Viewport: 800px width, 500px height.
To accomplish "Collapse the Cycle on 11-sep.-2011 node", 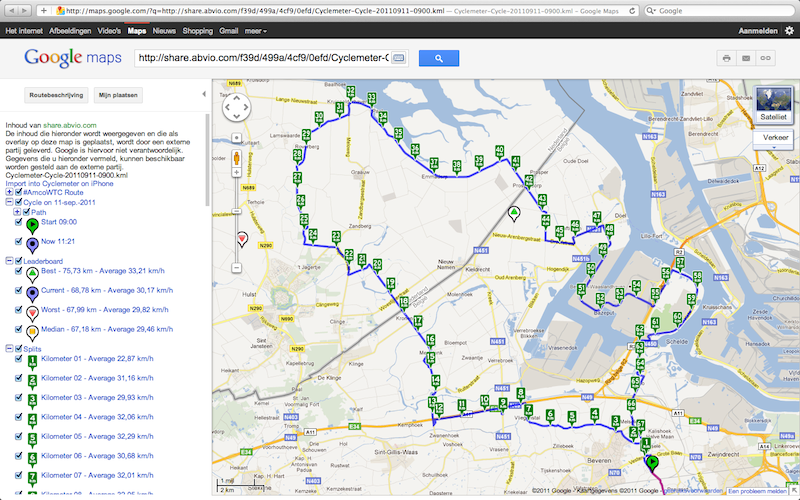I will click(9, 202).
